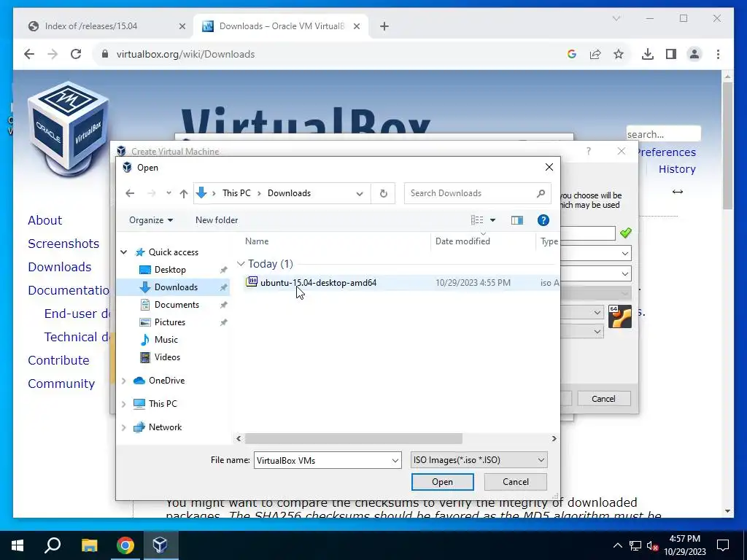Click the horizontal scrollbar in file list
Viewport: 747px width, 560px height.
(x=354, y=438)
